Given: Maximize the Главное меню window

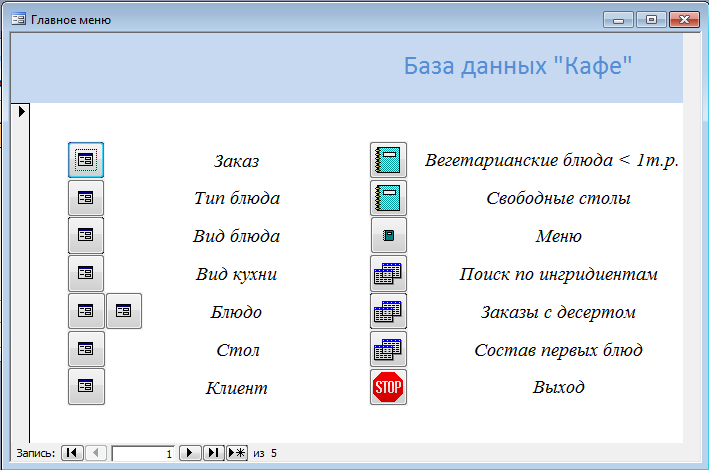Looking at the screenshot, I should tap(651, 20).
